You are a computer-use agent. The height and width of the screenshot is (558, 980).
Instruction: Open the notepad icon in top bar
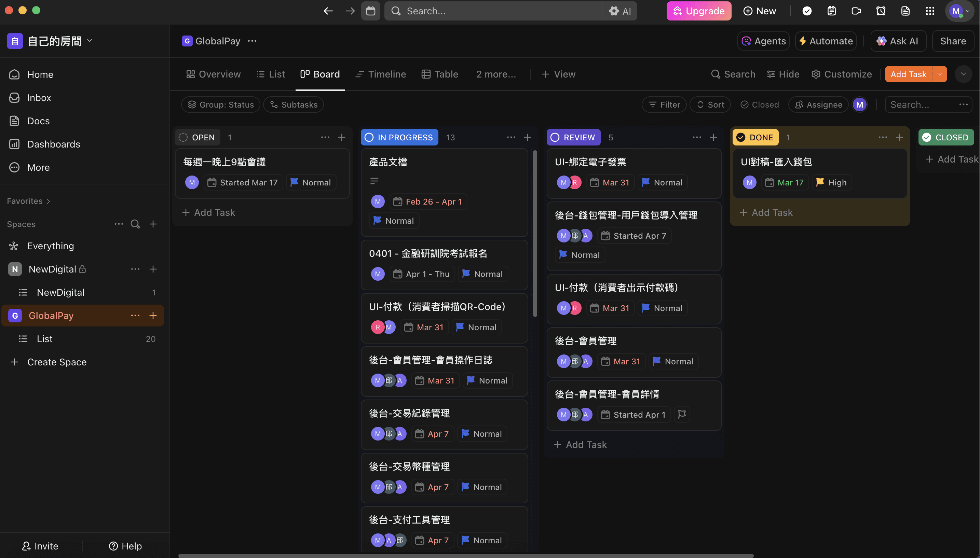[x=831, y=11]
